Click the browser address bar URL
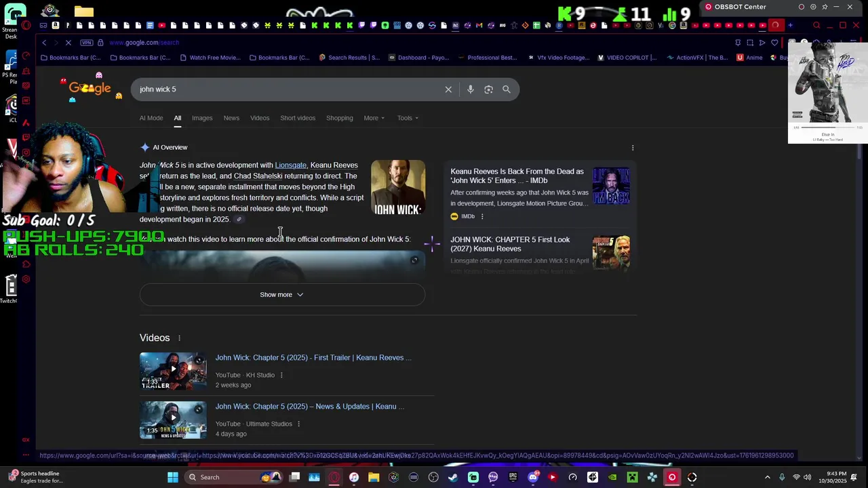This screenshot has width=868, height=488. point(144,43)
